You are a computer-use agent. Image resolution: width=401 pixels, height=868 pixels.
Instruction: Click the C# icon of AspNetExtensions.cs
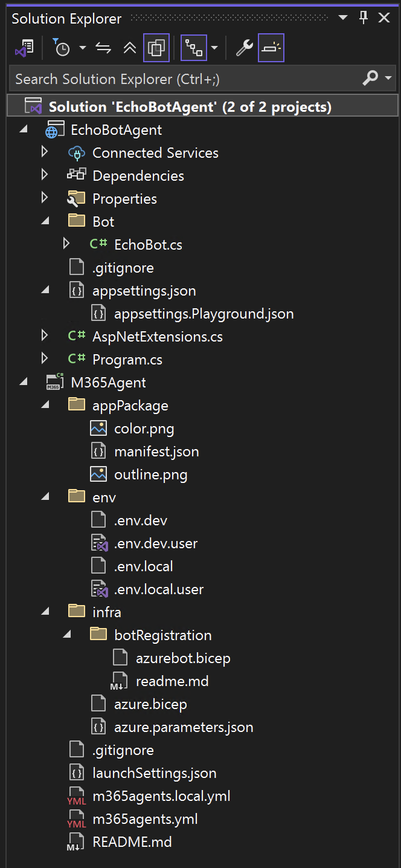point(77,336)
